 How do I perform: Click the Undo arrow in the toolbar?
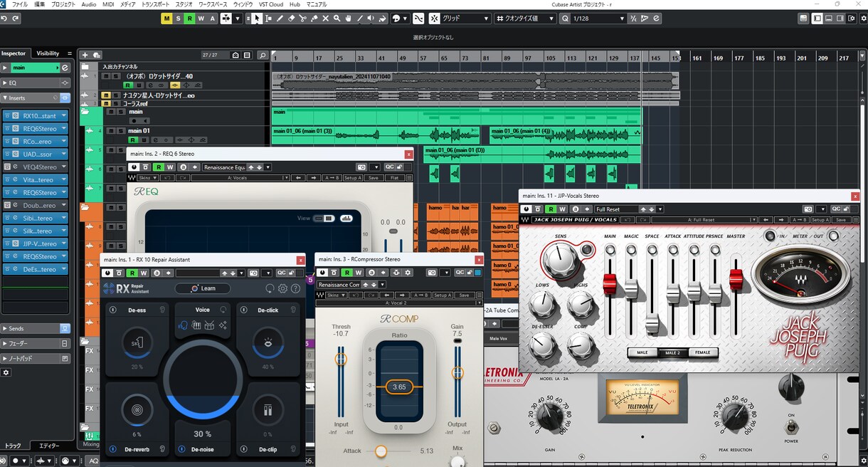coord(5,19)
